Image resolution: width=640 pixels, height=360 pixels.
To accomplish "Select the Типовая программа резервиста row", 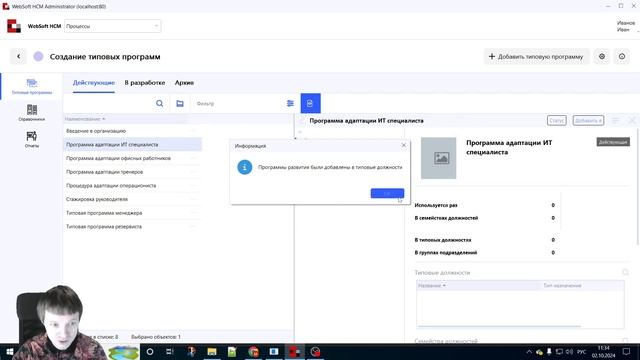I will [x=132, y=227].
